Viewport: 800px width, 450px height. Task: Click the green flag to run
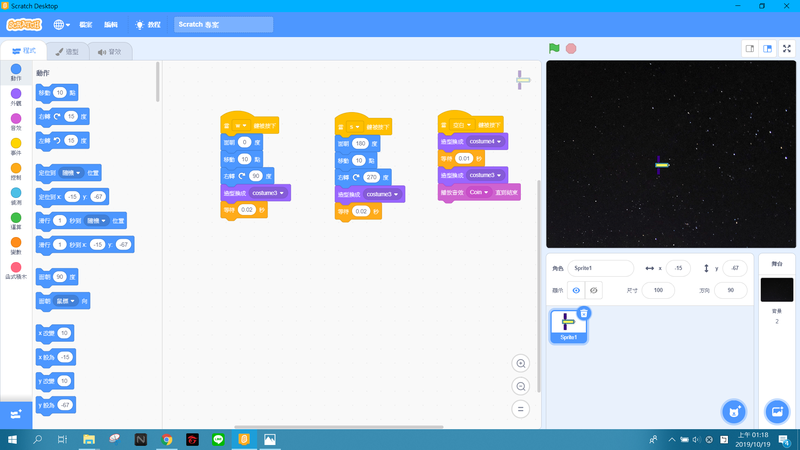click(554, 48)
